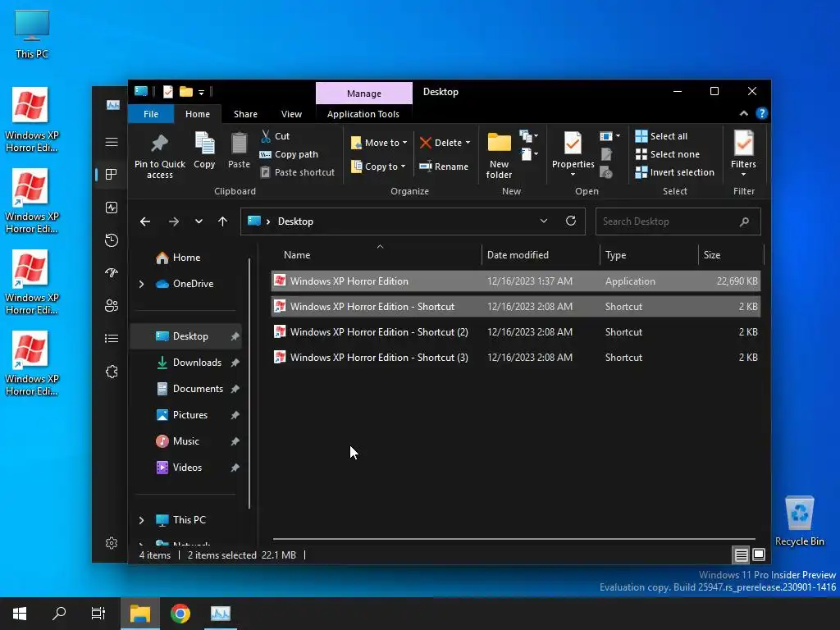Click the settings gear in background window sidebar

click(112, 543)
